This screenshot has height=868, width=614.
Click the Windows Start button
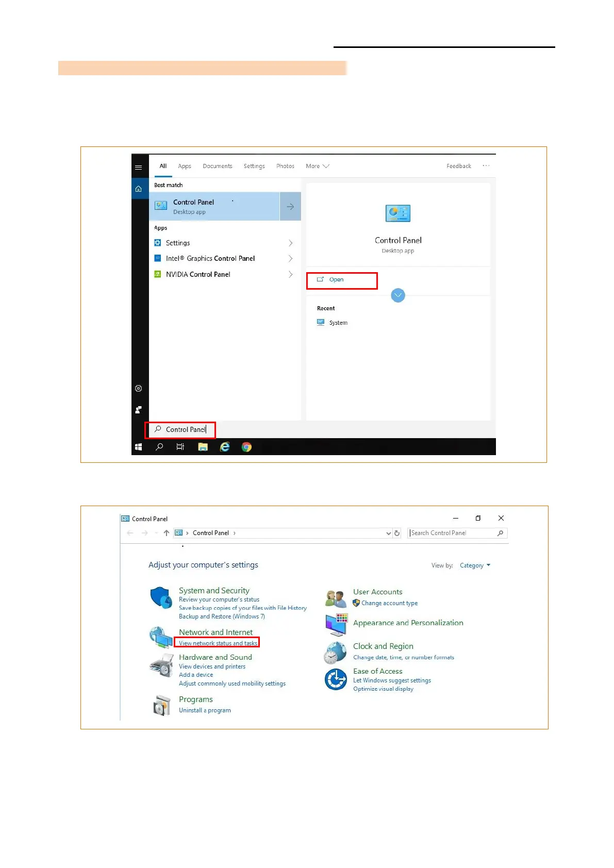[138, 447]
